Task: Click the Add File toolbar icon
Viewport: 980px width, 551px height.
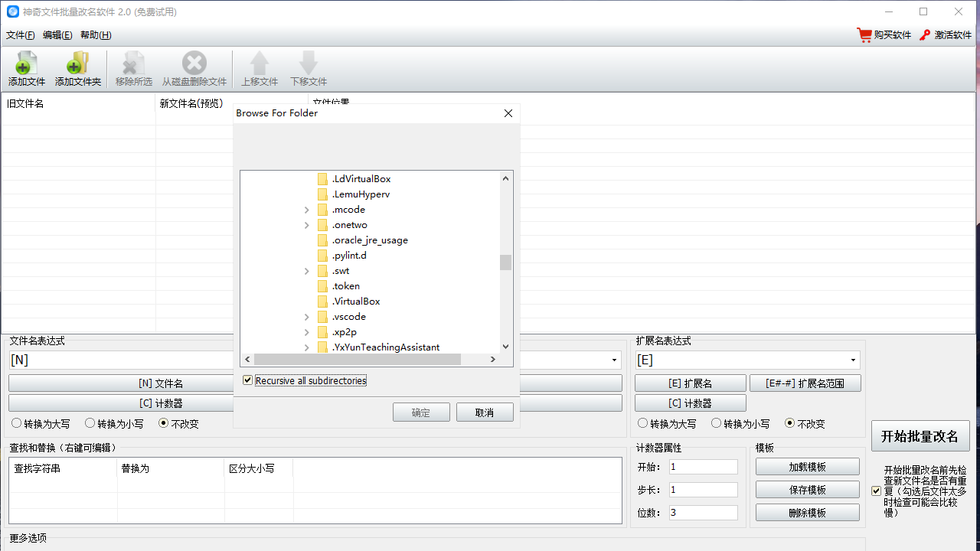Action: [x=27, y=64]
